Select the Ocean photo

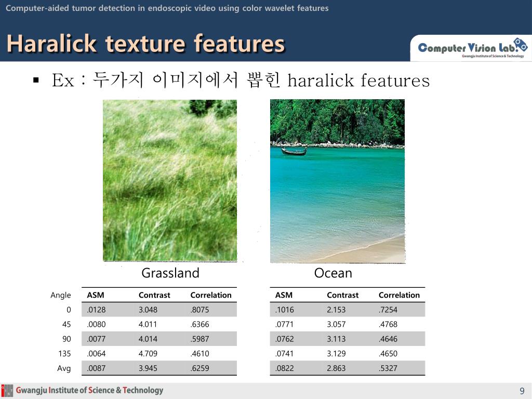point(337,181)
